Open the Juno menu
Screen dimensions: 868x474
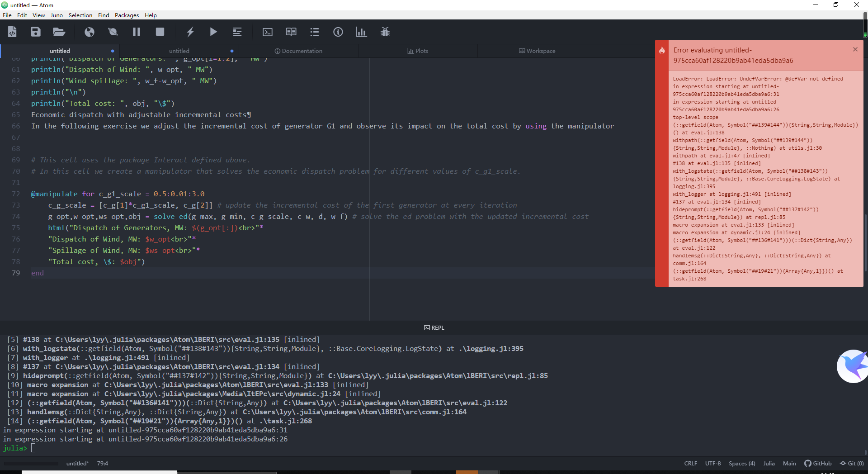coord(57,15)
